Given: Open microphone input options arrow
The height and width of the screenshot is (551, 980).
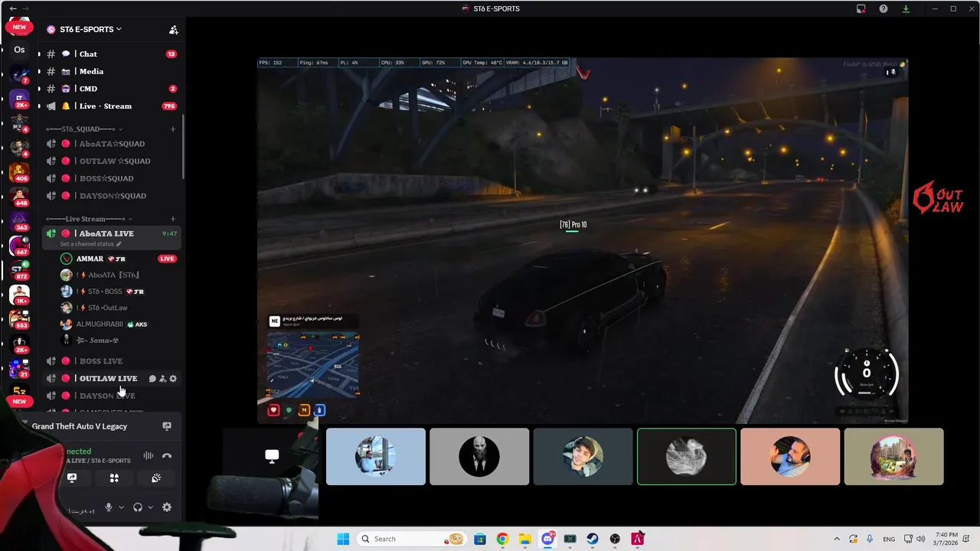Looking at the screenshot, I should pos(121,507).
